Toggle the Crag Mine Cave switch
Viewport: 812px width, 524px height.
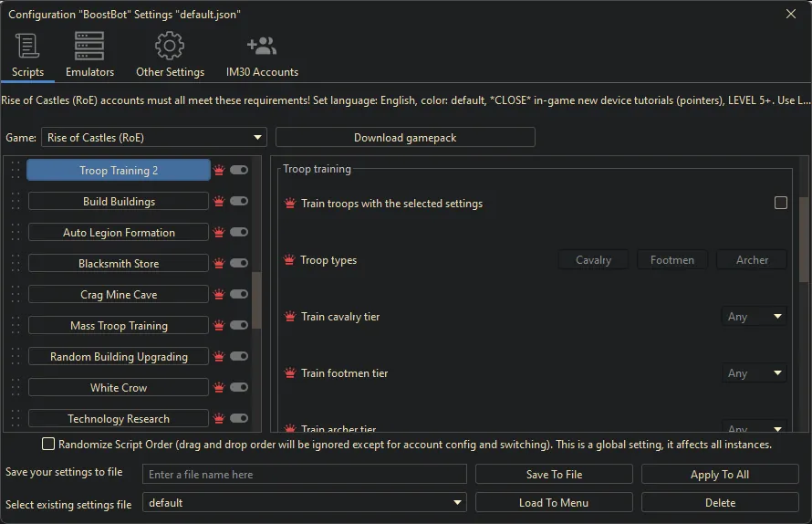coord(239,294)
